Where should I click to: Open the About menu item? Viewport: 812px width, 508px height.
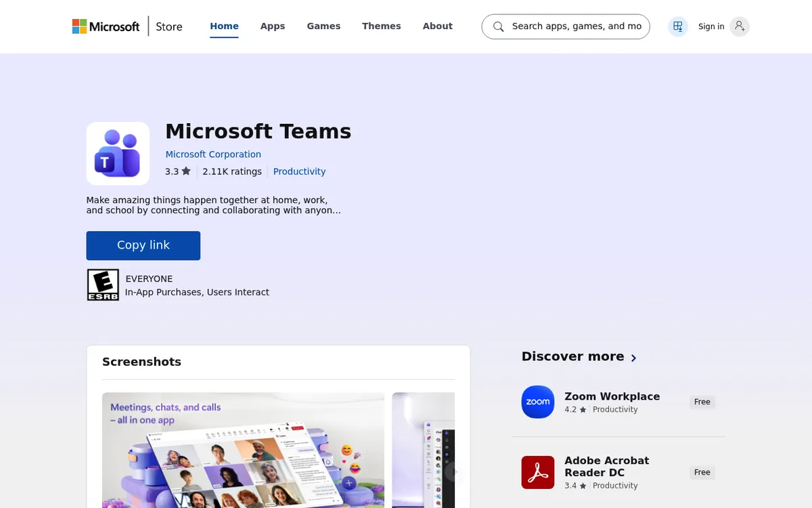(x=438, y=26)
